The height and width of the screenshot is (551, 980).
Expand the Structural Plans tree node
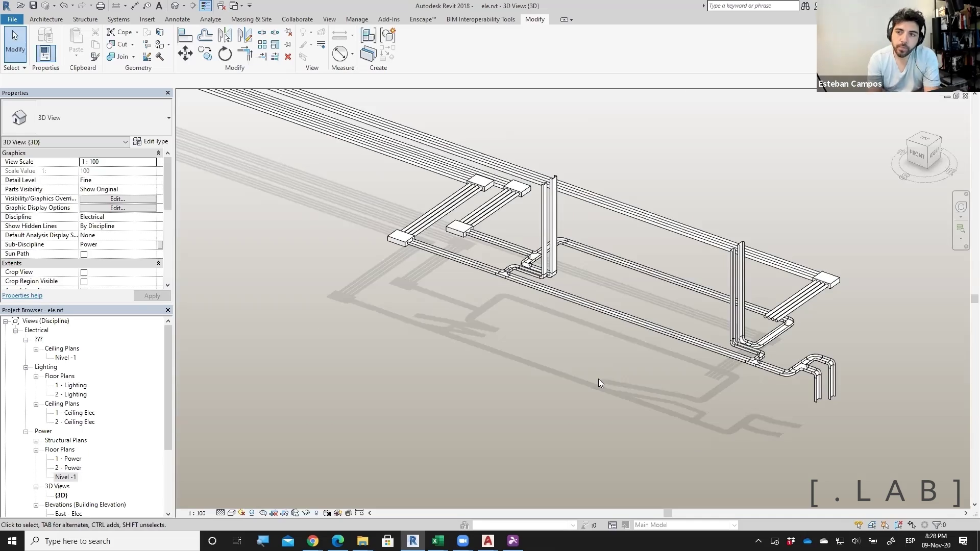(x=36, y=441)
